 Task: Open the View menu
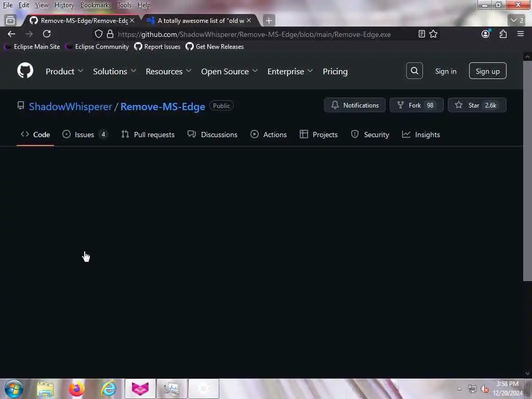pos(42,5)
